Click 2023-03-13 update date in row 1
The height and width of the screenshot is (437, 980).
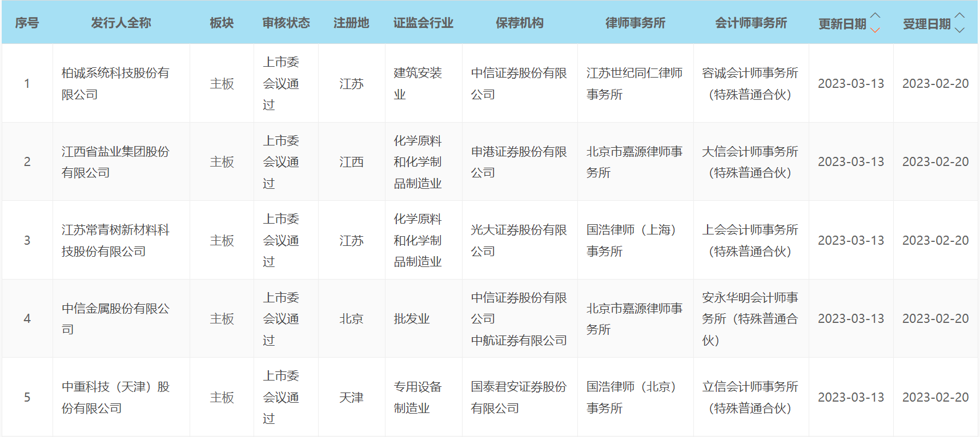pos(851,83)
